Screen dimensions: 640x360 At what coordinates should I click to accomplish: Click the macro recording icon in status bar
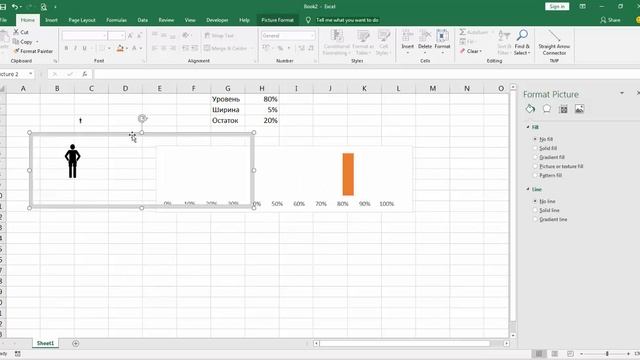click(18, 353)
